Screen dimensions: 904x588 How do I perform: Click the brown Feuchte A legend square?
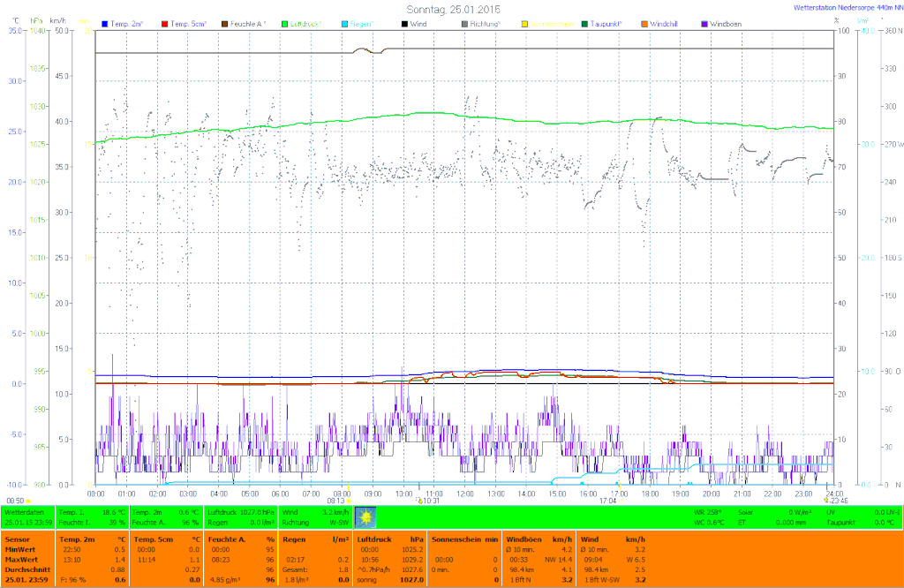click(x=225, y=23)
